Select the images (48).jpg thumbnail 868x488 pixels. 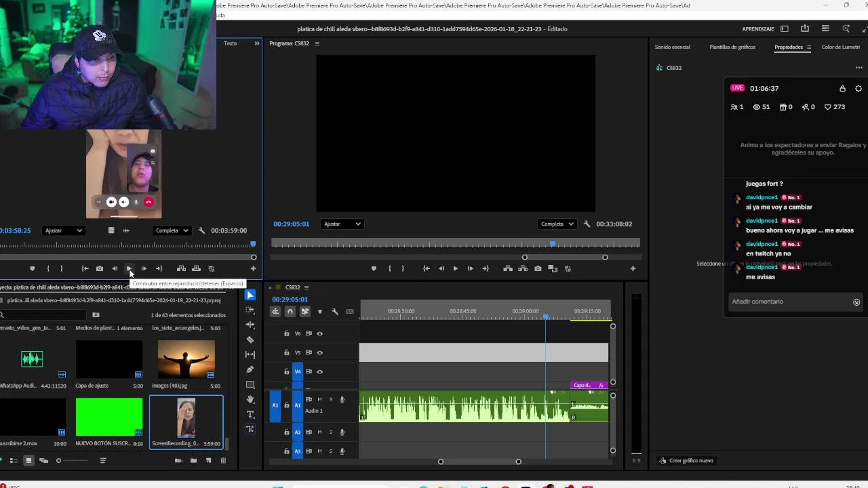point(186,359)
